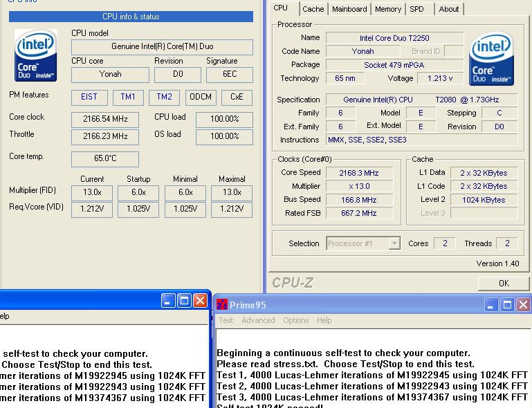Click the Intel logo beside CPU model

point(36,55)
